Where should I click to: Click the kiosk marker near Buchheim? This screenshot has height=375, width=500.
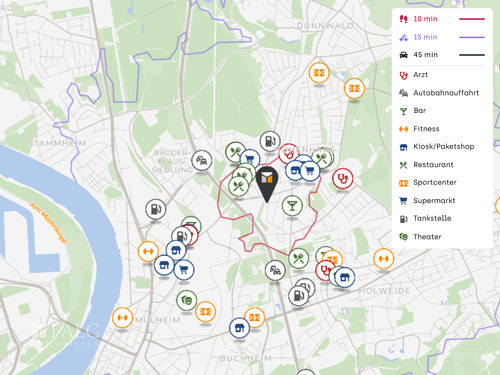[239, 328]
